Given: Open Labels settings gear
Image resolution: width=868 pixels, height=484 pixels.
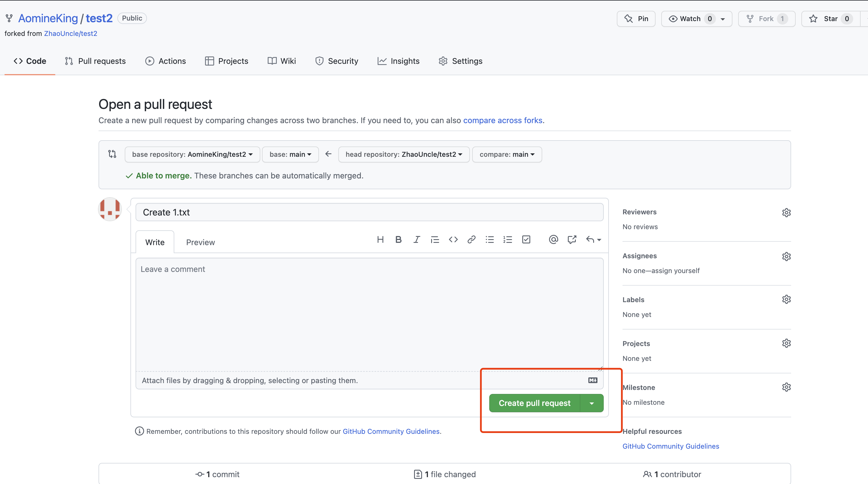Looking at the screenshot, I should point(786,300).
